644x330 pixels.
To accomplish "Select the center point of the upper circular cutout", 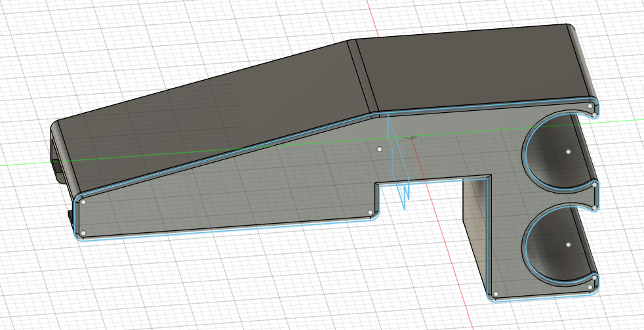I will tap(568, 152).
